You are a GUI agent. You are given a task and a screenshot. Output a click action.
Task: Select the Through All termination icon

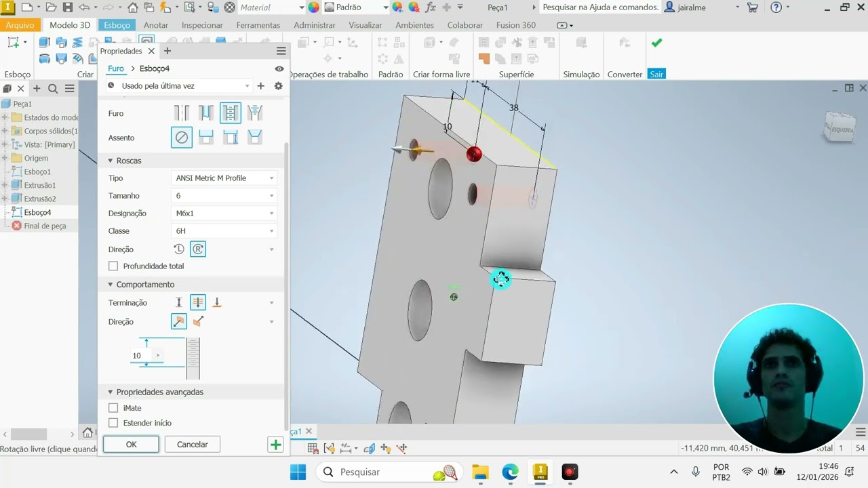(198, 303)
